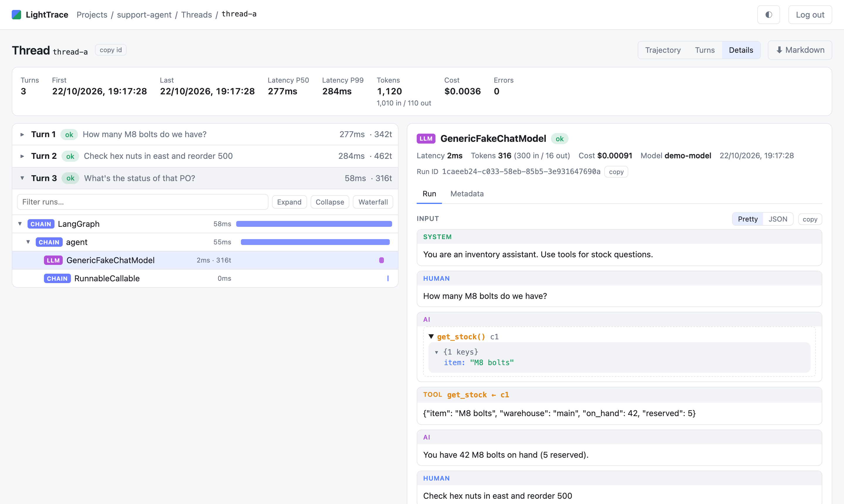Expand Turn 2 disclosure arrow
Image resolution: width=844 pixels, height=504 pixels.
click(22, 156)
